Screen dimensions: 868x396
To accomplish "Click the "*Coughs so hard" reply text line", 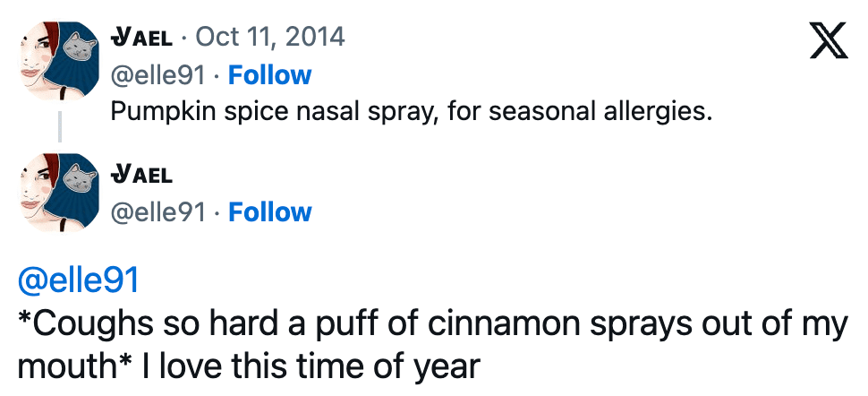I will tap(430, 324).
